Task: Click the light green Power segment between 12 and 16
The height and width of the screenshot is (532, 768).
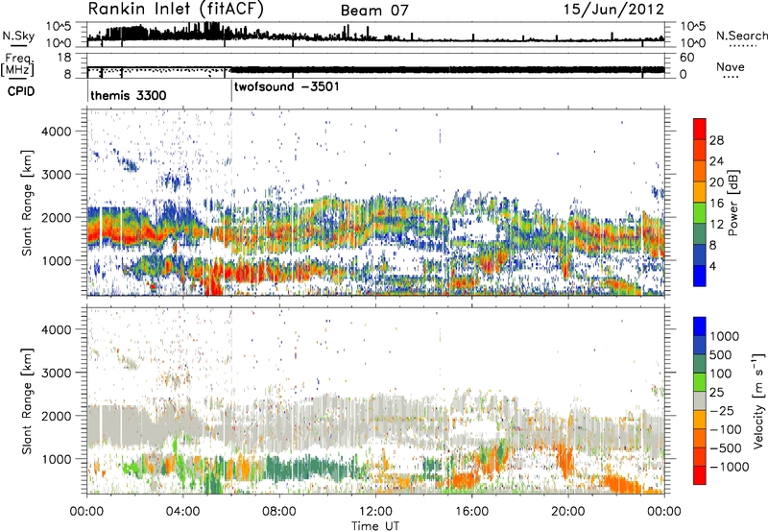Action: (700, 213)
